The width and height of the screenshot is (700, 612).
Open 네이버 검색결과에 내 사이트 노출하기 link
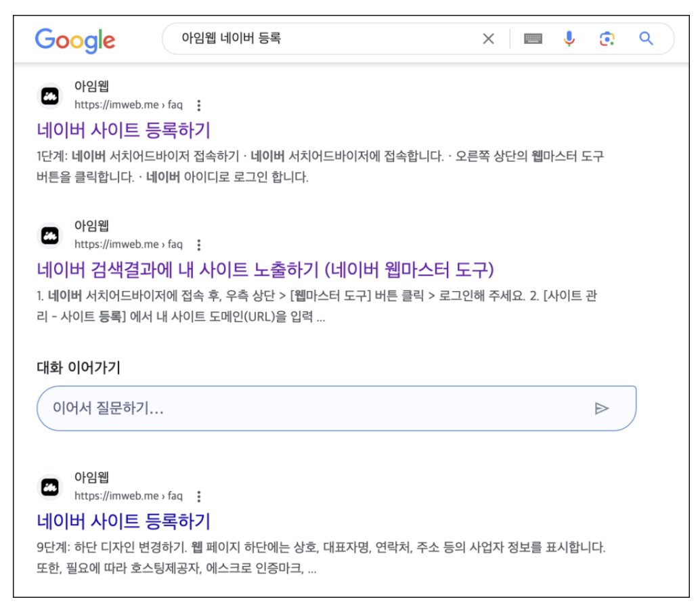pos(265,269)
